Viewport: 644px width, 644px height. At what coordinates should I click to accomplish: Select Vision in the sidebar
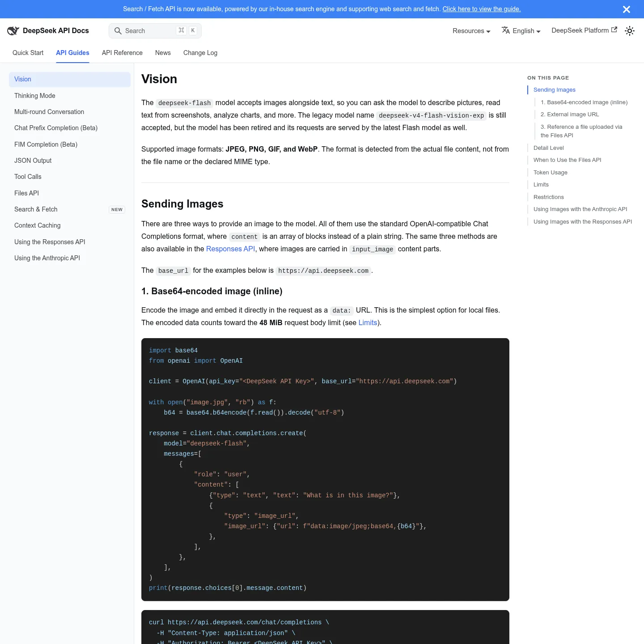[70, 80]
